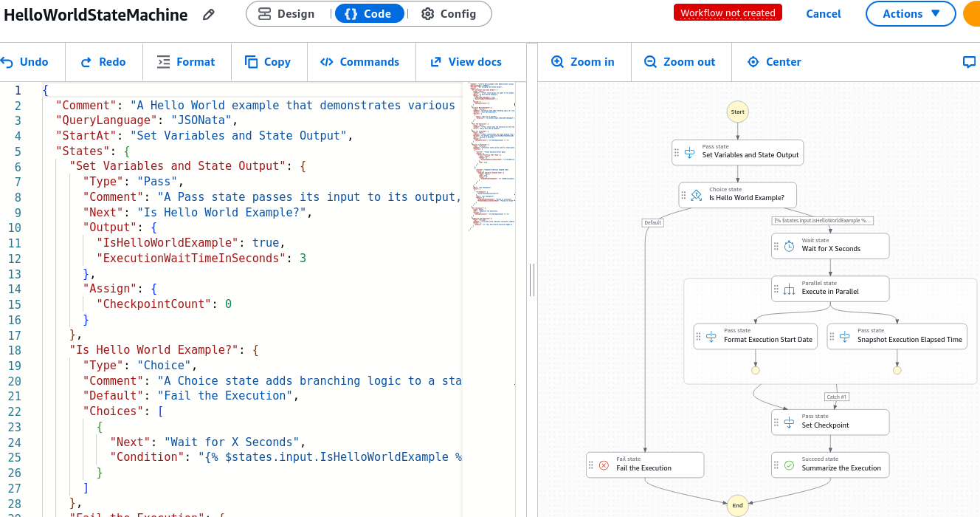Click the Choice state diamond icon
Viewport: 980px width, 517px height.
coord(697,195)
